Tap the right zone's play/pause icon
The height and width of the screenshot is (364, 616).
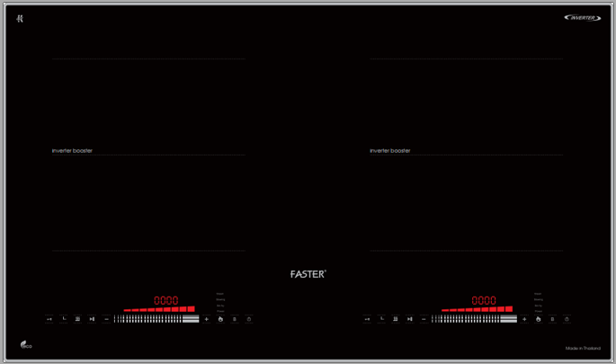coord(409,319)
